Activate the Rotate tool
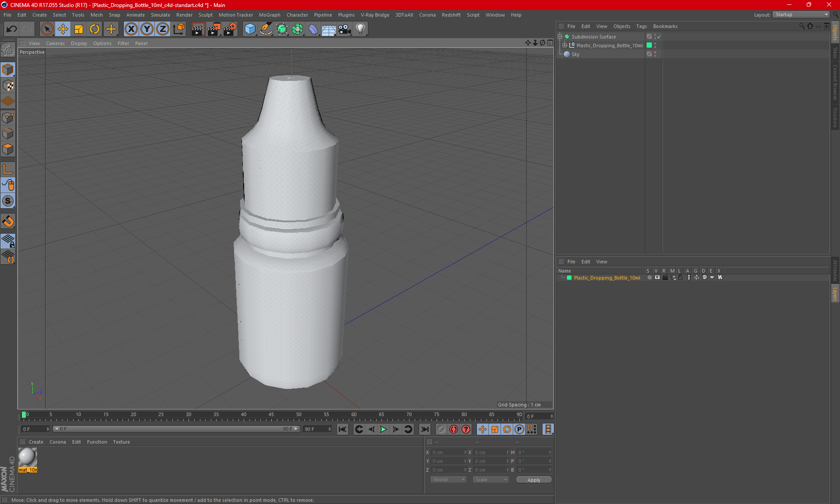The width and height of the screenshot is (840, 504). point(94,29)
